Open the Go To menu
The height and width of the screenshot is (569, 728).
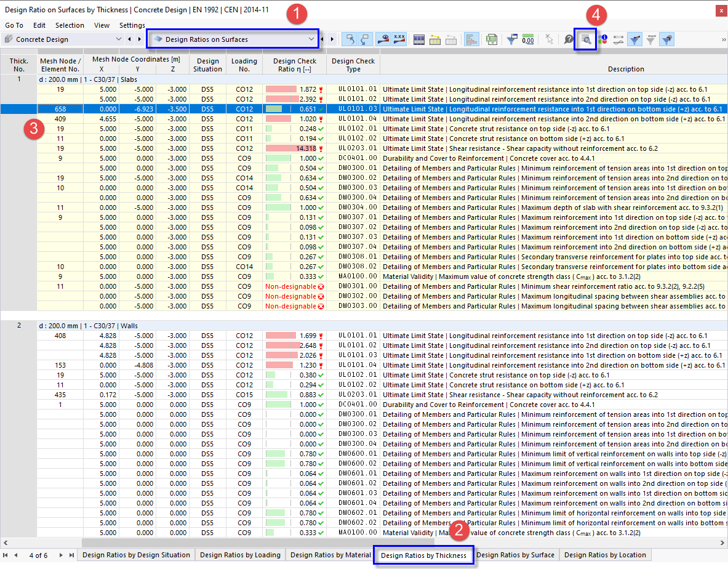point(14,25)
